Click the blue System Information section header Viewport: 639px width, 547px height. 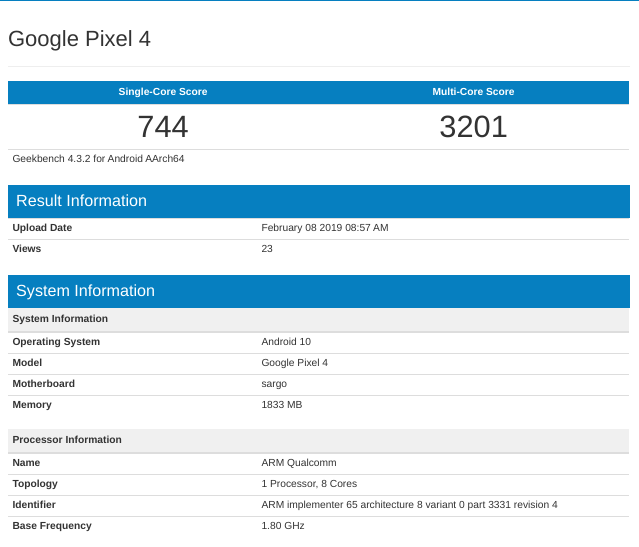(85, 291)
